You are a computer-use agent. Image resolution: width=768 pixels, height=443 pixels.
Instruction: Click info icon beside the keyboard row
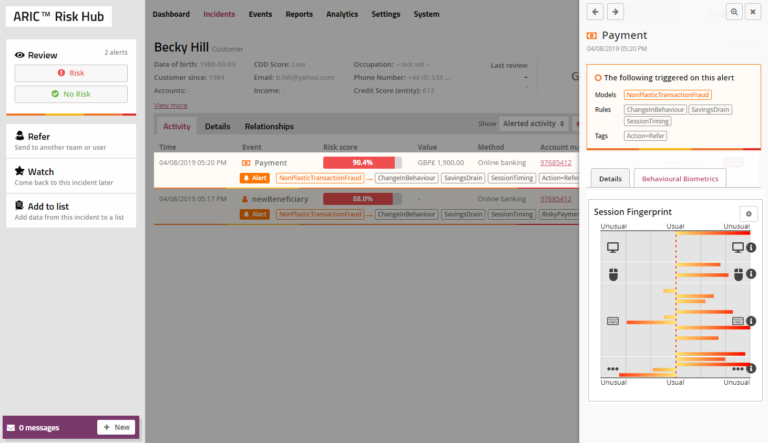[751, 322]
